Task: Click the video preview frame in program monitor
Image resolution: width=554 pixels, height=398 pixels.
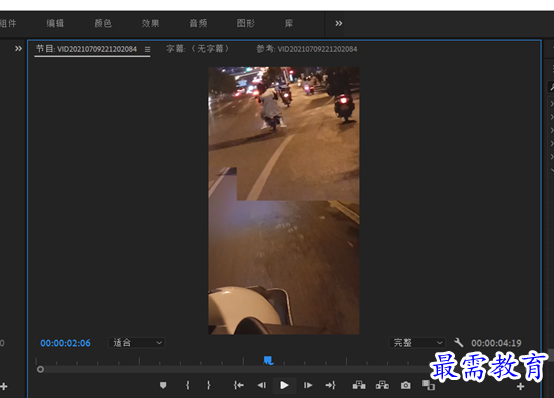Action: (x=284, y=200)
